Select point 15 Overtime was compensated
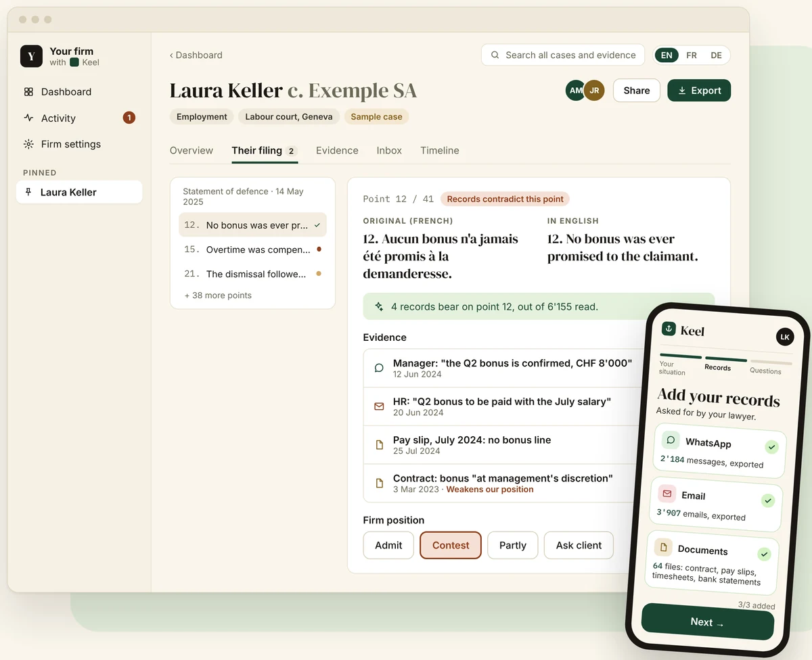The image size is (812, 660). coord(252,250)
